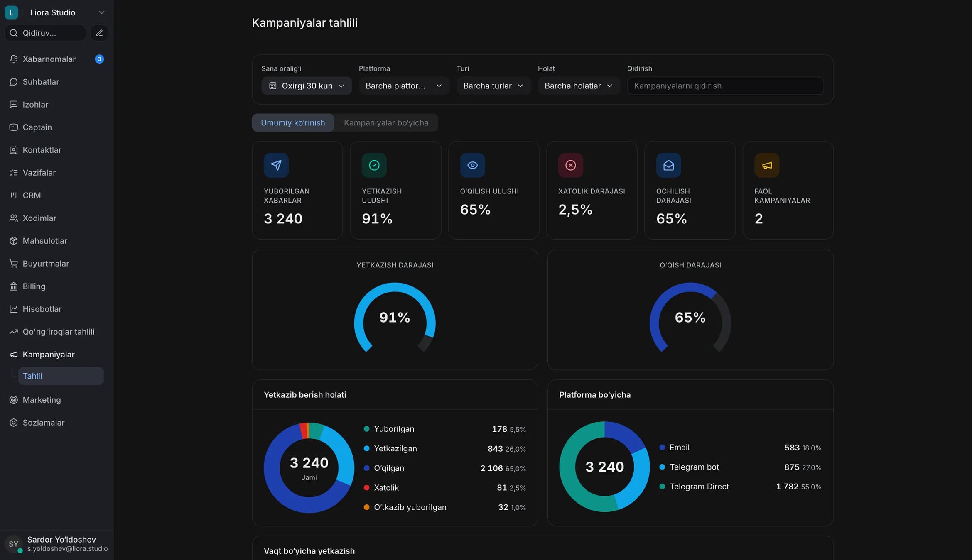This screenshot has width=972, height=560.
Task: Click the Ochilish darajasi open-envelope icon
Action: [x=669, y=165]
